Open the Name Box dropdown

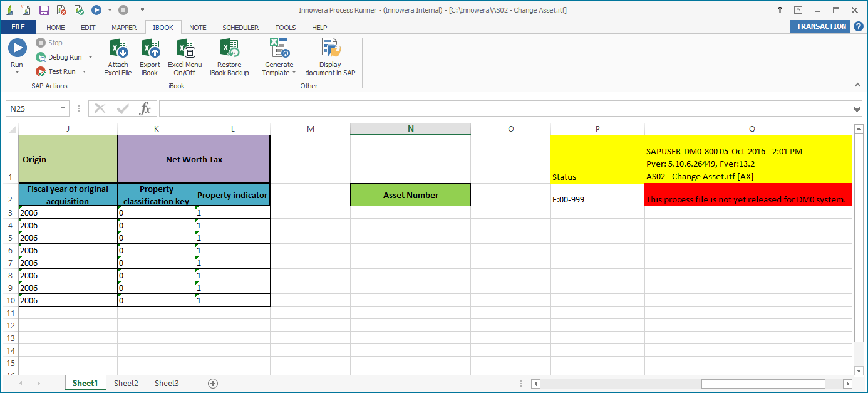pos(64,108)
